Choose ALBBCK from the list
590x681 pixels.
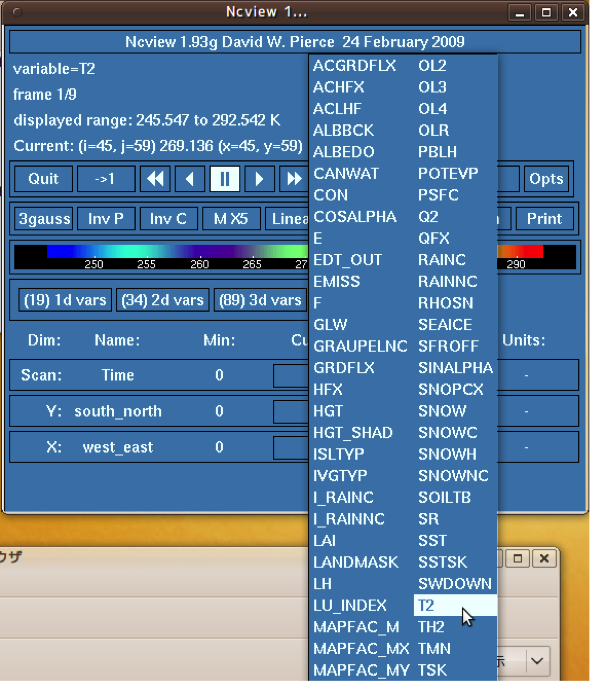(x=343, y=130)
